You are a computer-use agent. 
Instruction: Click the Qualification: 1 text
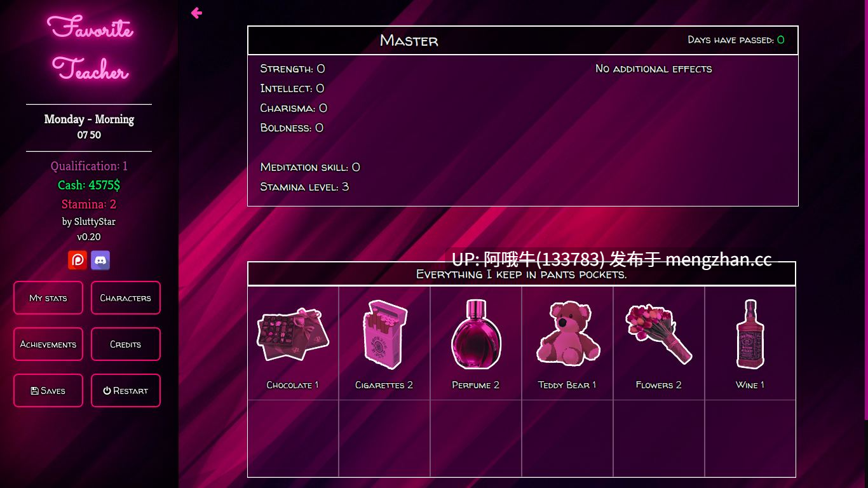tap(89, 166)
